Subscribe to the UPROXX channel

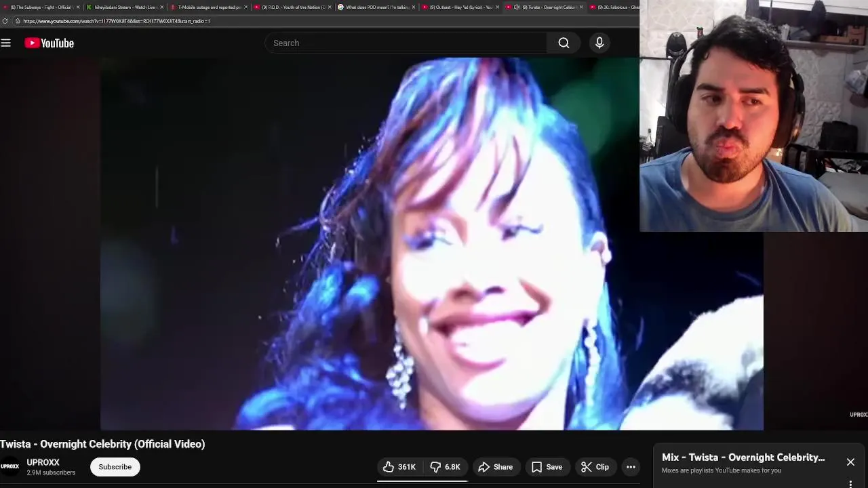[x=115, y=467]
